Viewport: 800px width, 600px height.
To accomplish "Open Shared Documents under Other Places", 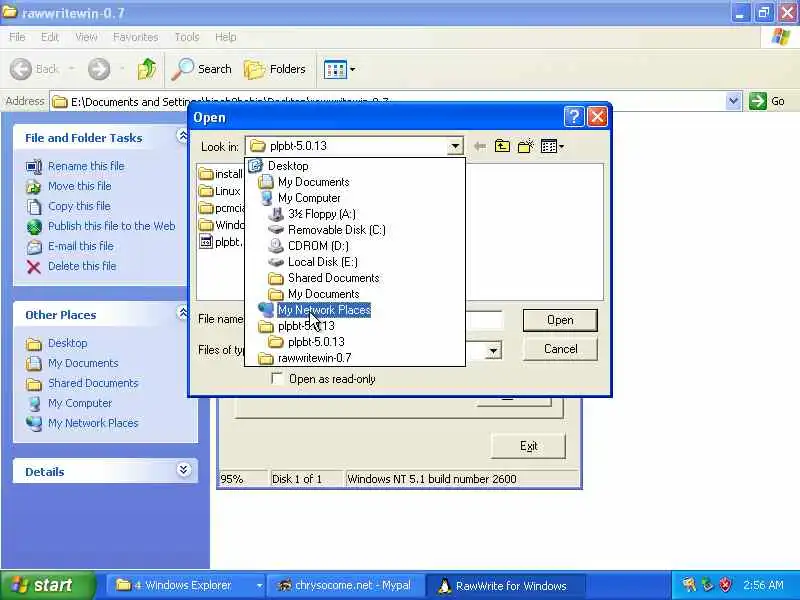I will point(93,383).
